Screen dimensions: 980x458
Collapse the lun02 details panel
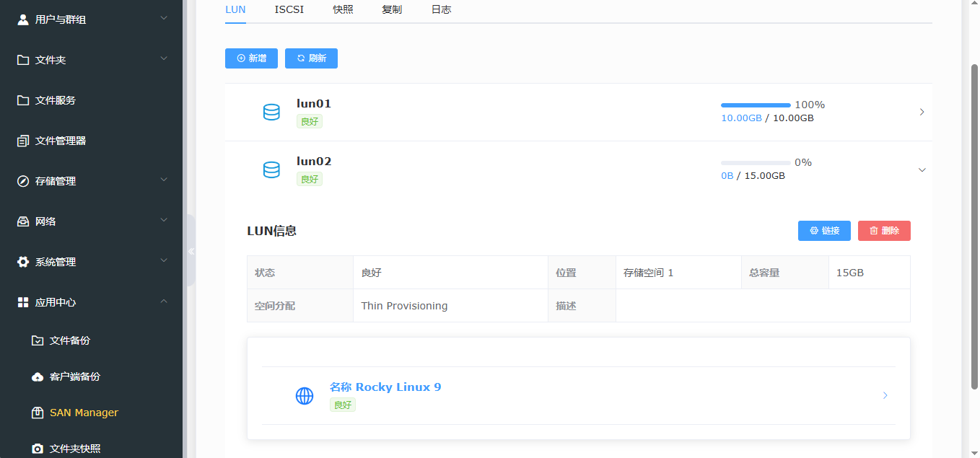tap(922, 169)
